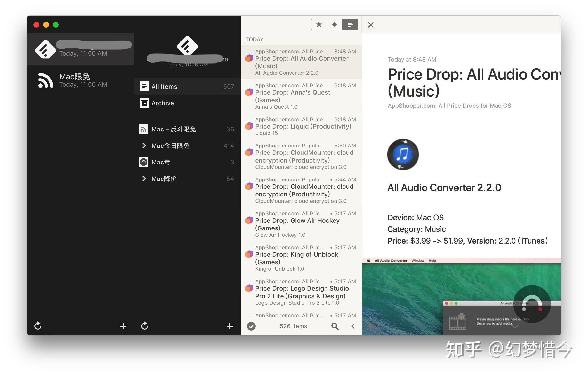Click the 54 count beside Mac降价
Image resolution: width=588 pixels, height=374 pixels.
tap(230, 179)
